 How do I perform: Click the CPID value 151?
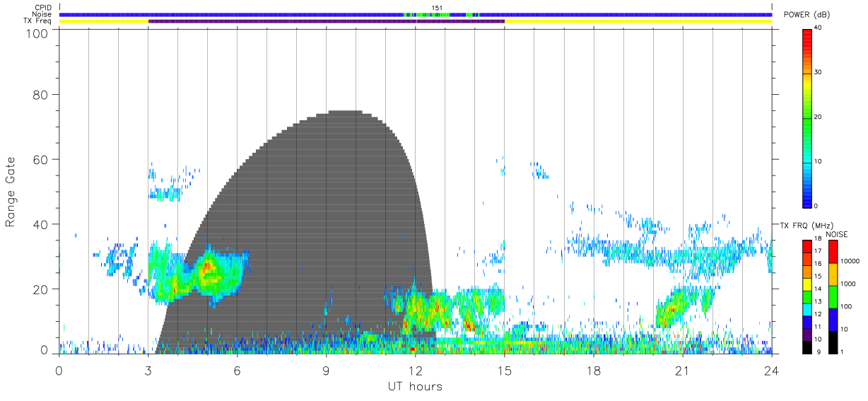[438, 8]
